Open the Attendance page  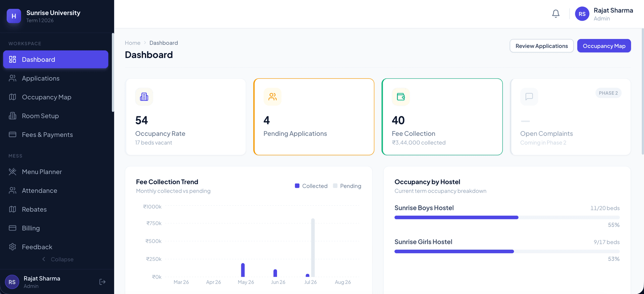click(x=56, y=191)
